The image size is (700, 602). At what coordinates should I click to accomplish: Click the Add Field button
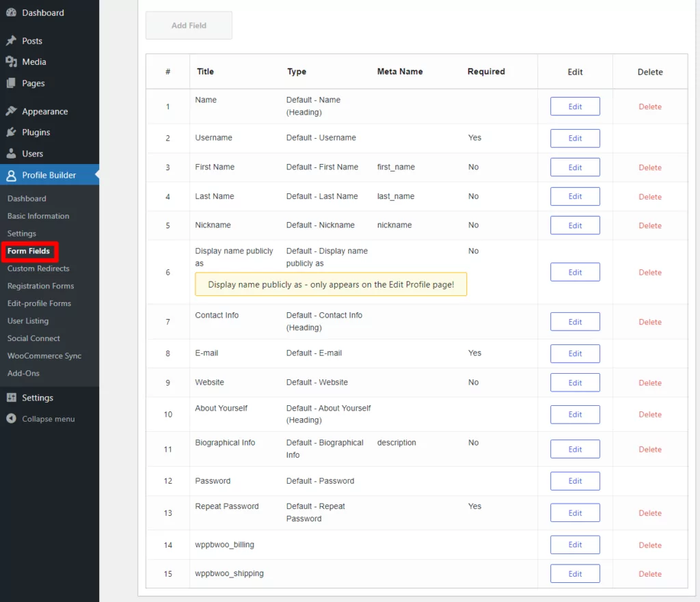click(189, 25)
